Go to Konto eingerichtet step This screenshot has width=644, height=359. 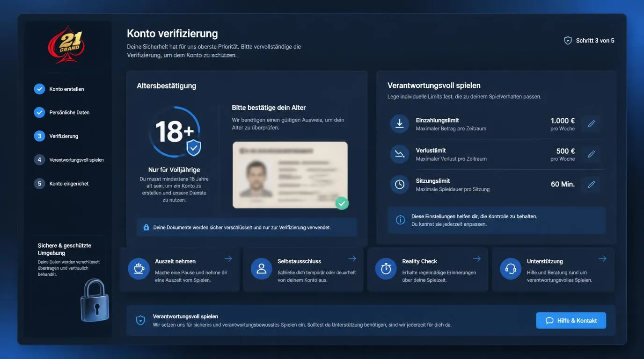(69, 184)
